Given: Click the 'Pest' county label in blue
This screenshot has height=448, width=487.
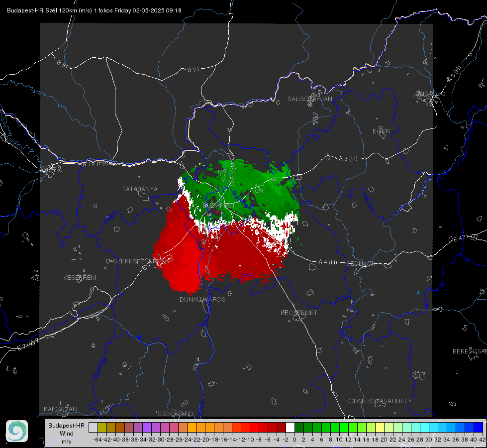Looking at the screenshot, I should pos(343,299).
